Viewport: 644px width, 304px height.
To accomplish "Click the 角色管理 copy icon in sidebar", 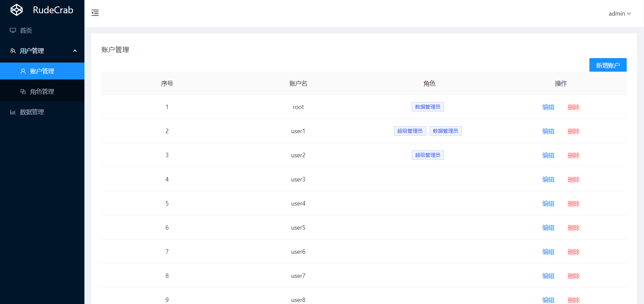I will click(23, 91).
